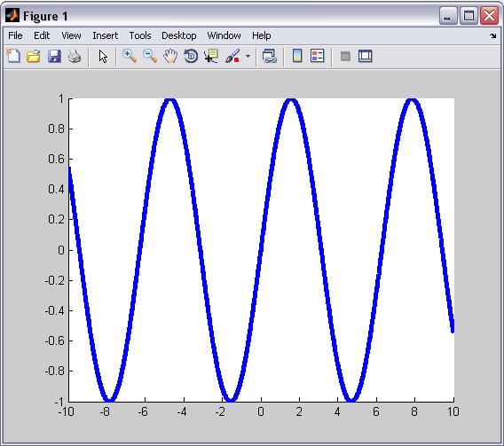Click the x-axis tick label -8
Image resolution: width=504 pixels, height=446 pixels.
tap(105, 411)
